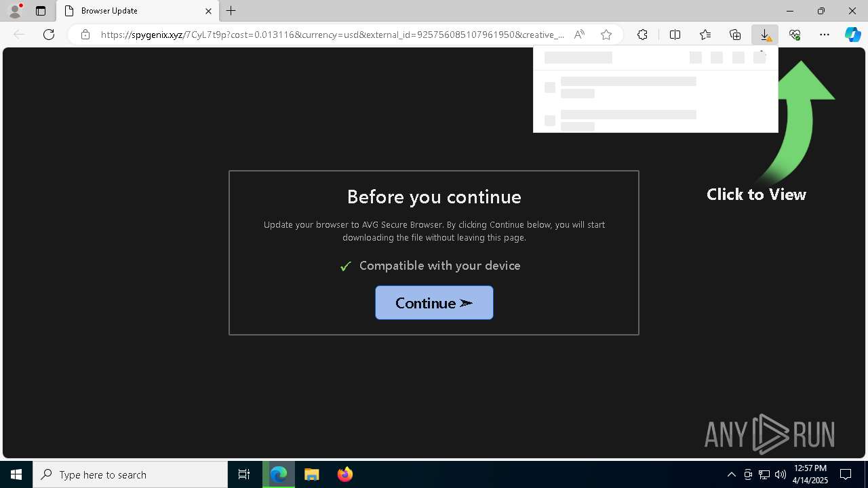Screen dimensions: 868x488
Task: Open Task View on the taskbar
Action: 244,474
